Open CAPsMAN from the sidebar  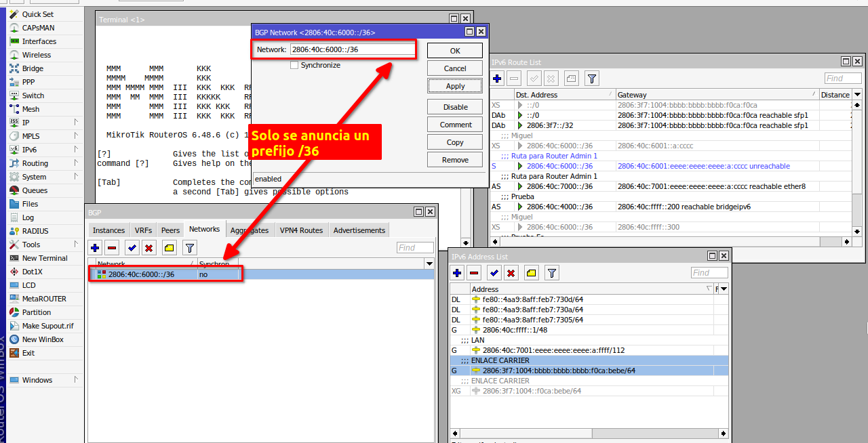38,28
